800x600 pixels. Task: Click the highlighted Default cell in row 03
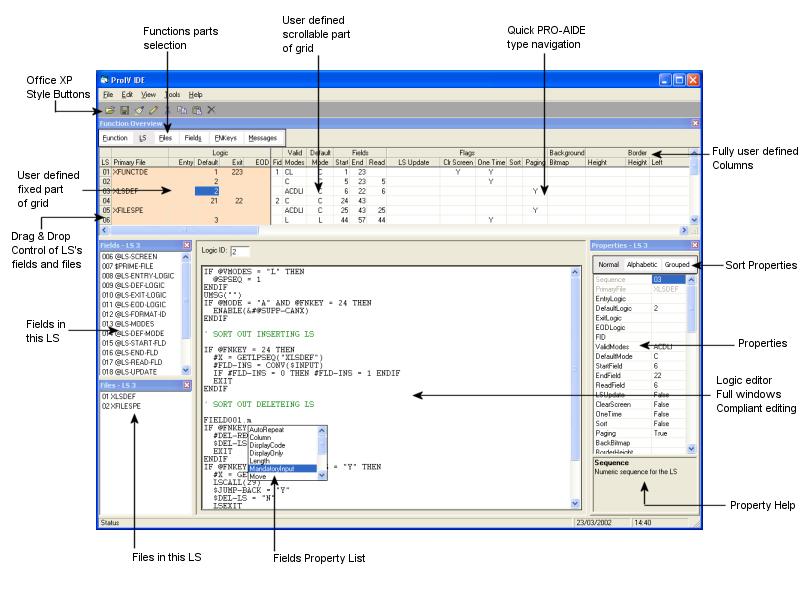point(207,191)
